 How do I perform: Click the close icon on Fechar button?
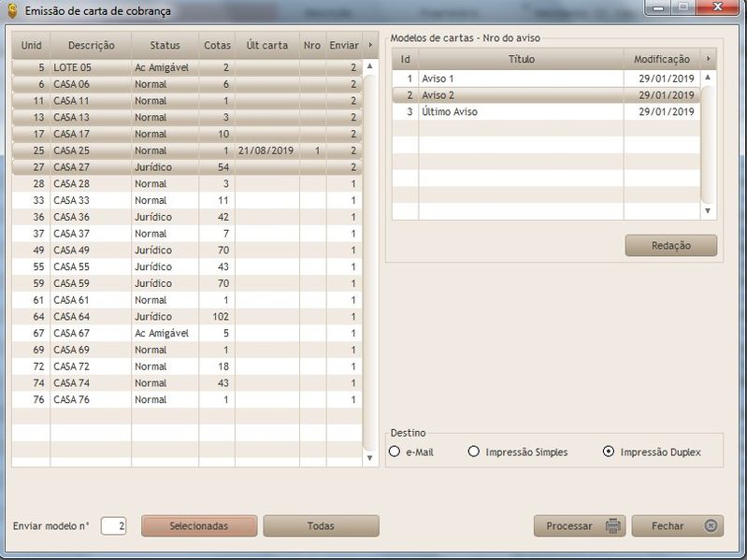click(711, 526)
